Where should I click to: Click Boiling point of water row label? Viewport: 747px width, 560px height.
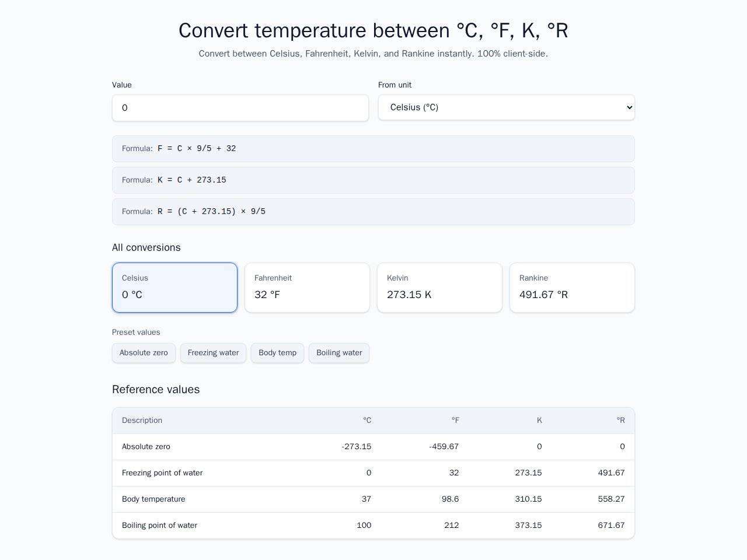(x=159, y=526)
